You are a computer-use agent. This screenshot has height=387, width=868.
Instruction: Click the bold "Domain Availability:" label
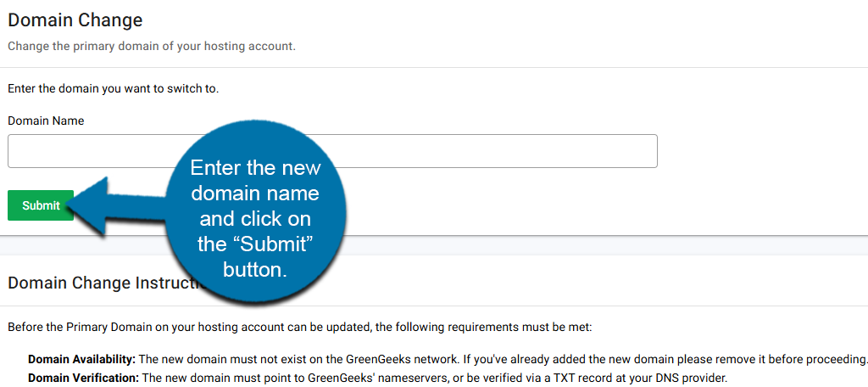click(81, 359)
